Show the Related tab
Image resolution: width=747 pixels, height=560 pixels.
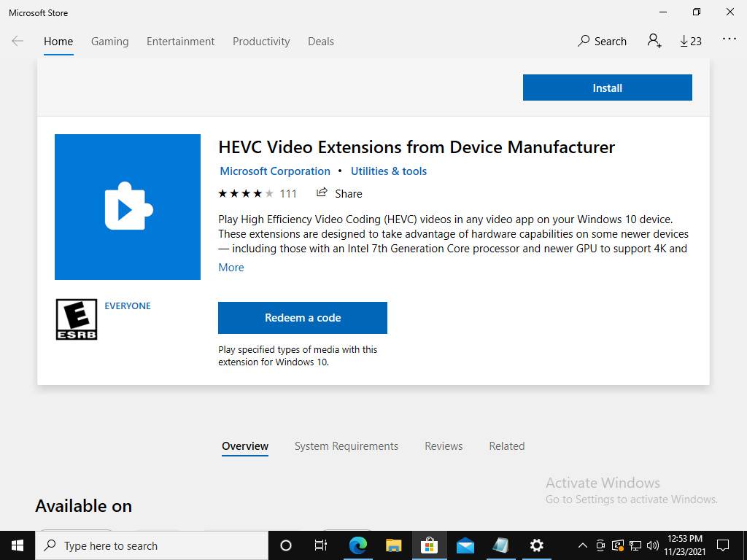click(x=506, y=446)
